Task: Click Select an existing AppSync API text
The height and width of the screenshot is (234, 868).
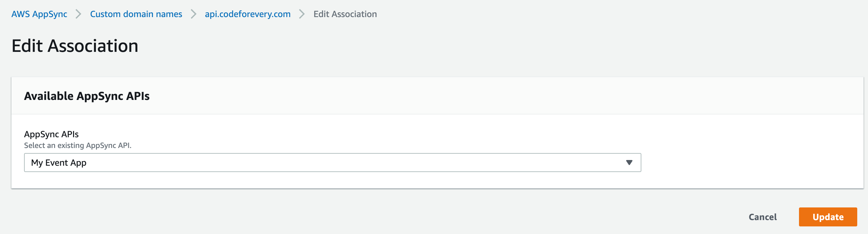Action: tap(78, 145)
